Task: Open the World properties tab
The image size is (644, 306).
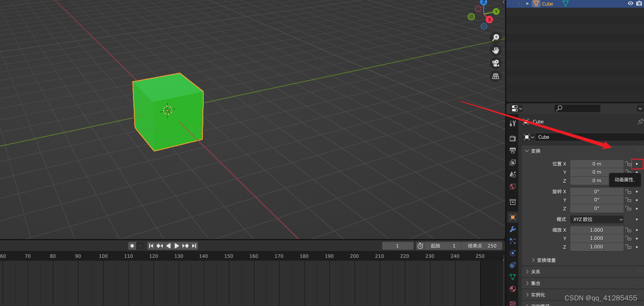Action: tap(513, 187)
